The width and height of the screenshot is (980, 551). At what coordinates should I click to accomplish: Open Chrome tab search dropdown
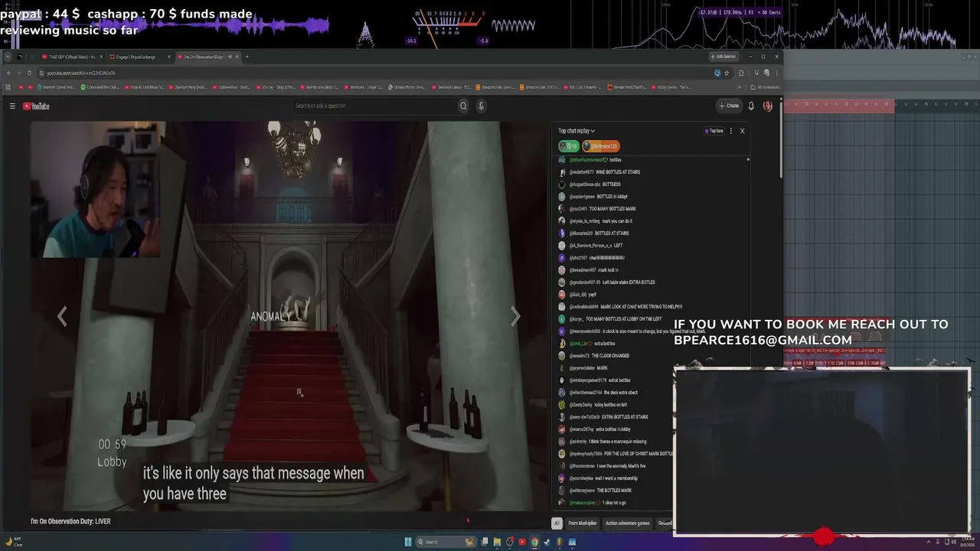point(8,57)
